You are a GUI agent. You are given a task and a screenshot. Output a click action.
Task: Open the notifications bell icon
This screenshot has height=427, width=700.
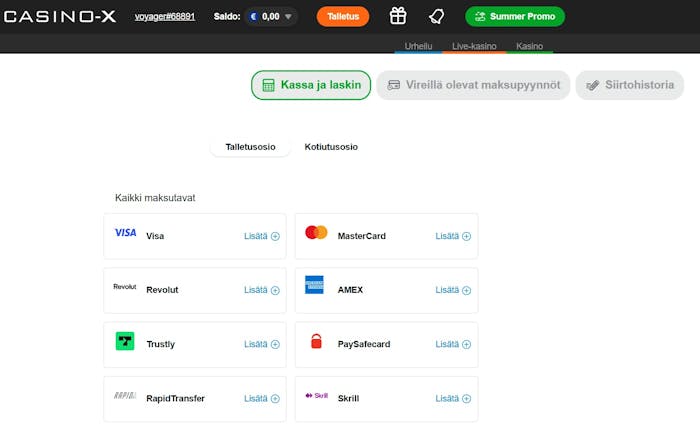point(437,17)
